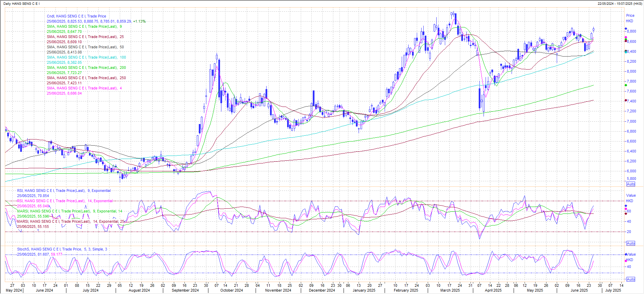Click the 5,800 price axis label
Viewport: 644px width, 294px height.
[x=631, y=179]
